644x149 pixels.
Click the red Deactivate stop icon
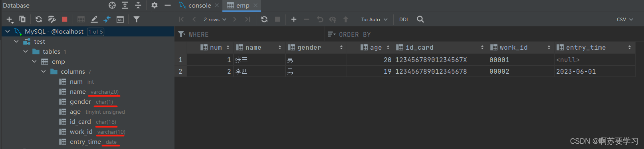(65, 19)
